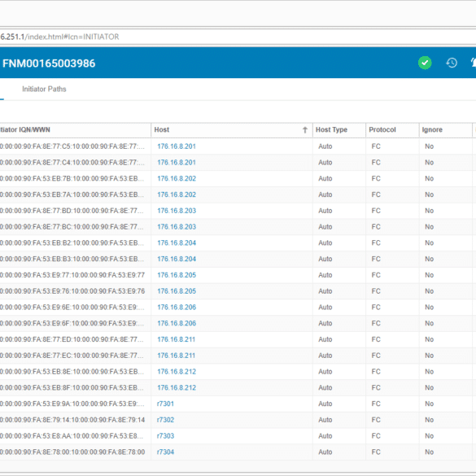Open host link r7302

pos(165,420)
